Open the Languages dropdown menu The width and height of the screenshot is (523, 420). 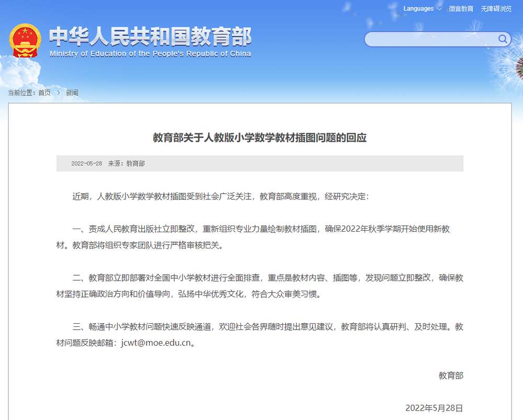click(x=422, y=9)
